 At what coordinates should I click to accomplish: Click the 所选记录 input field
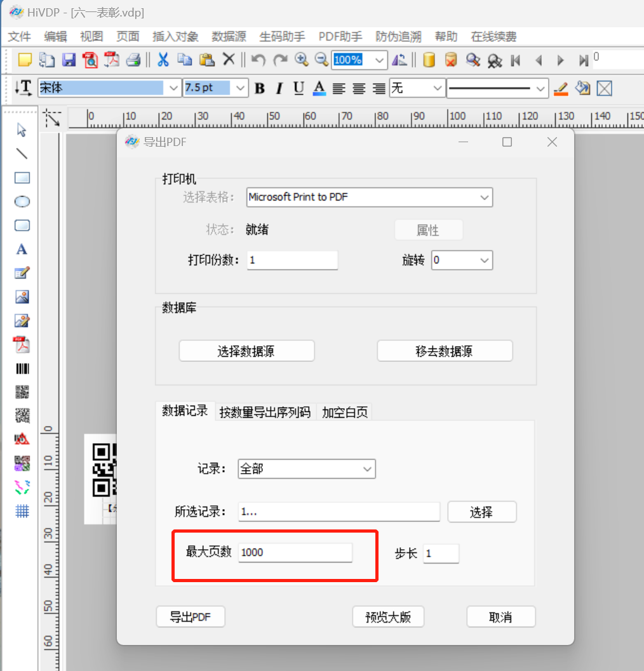[339, 512]
